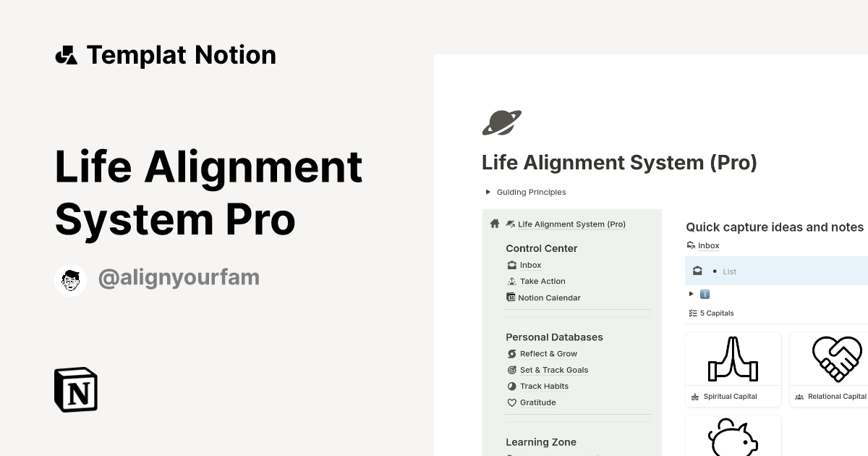The height and width of the screenshot is (456, 868).
Task: Click the Track Habits half-circle icon
Action: [x=511, y=386]
